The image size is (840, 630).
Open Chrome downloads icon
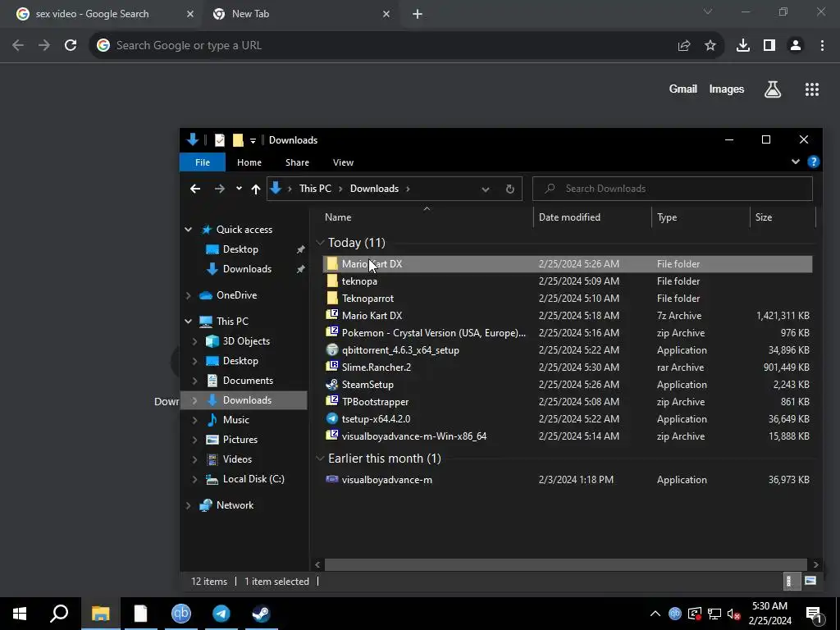tap(743, 46)
